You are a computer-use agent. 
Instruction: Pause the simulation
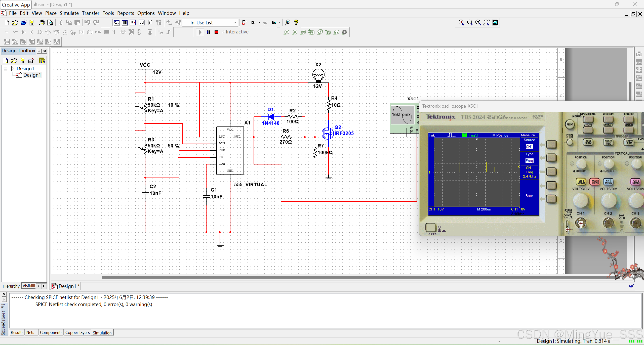[208, 32]
